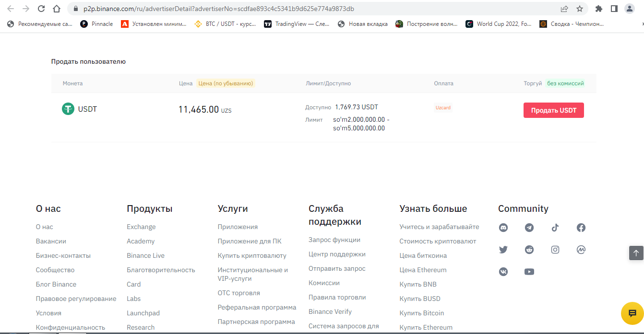The image size is (644, 334).
Task: Open the Отправить запрос link
Action: [x=337, y=268]
